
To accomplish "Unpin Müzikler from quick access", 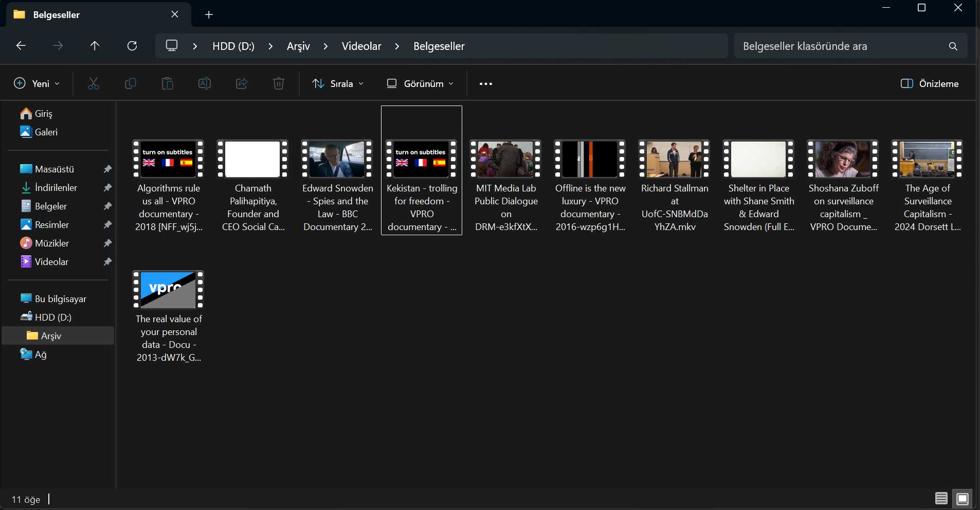I will 107,243.
